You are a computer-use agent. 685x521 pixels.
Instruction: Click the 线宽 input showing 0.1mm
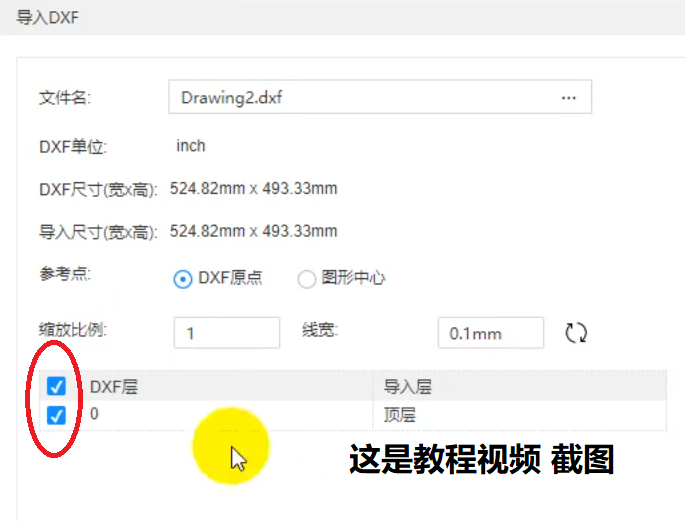pyautogui.click(x=490, y=333)
